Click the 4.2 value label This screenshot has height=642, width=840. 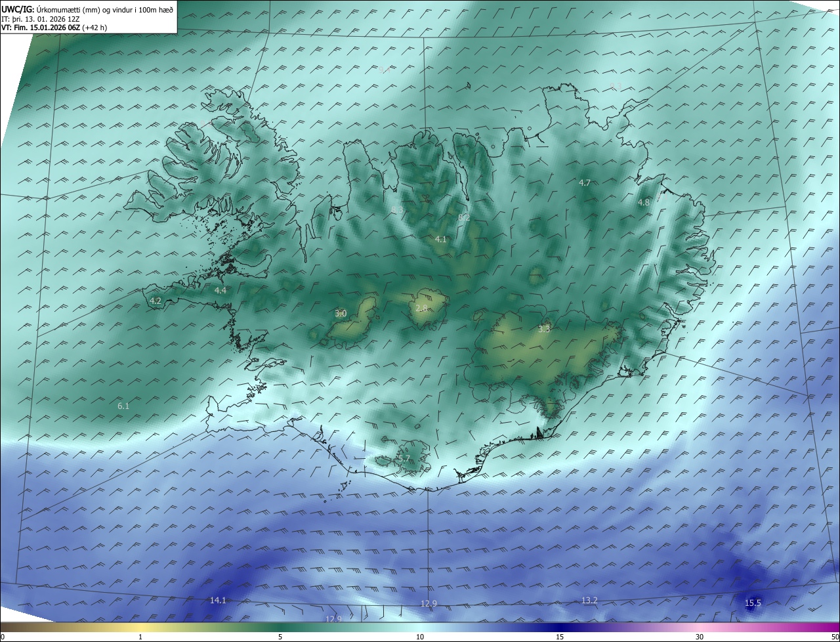(156, 301)
